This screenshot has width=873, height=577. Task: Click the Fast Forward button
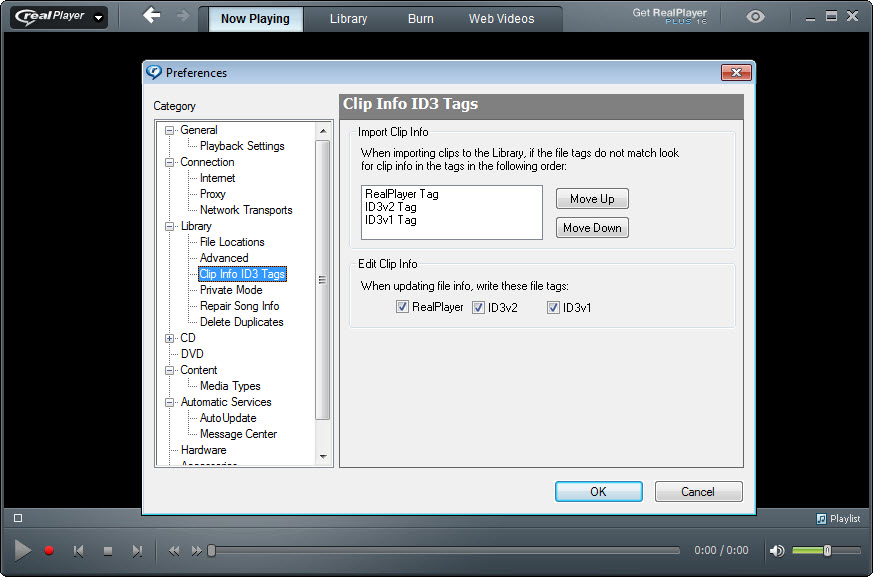(x=196, y=551)
